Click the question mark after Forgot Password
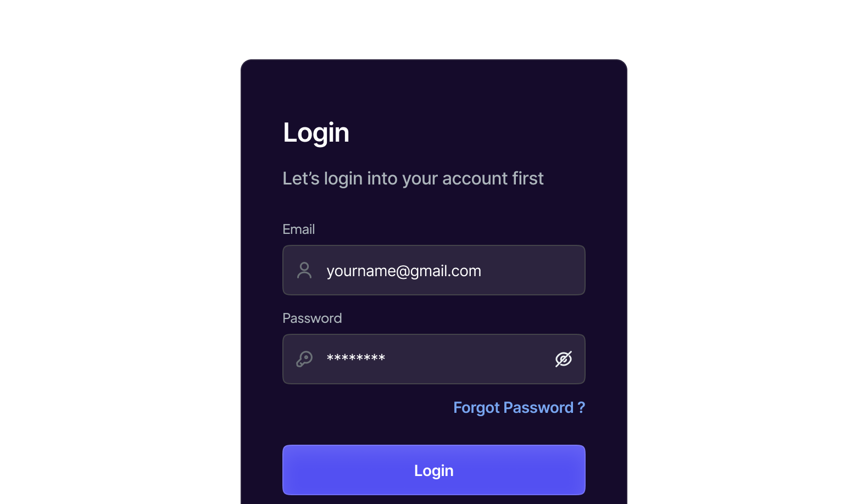 tap(581, 407)
